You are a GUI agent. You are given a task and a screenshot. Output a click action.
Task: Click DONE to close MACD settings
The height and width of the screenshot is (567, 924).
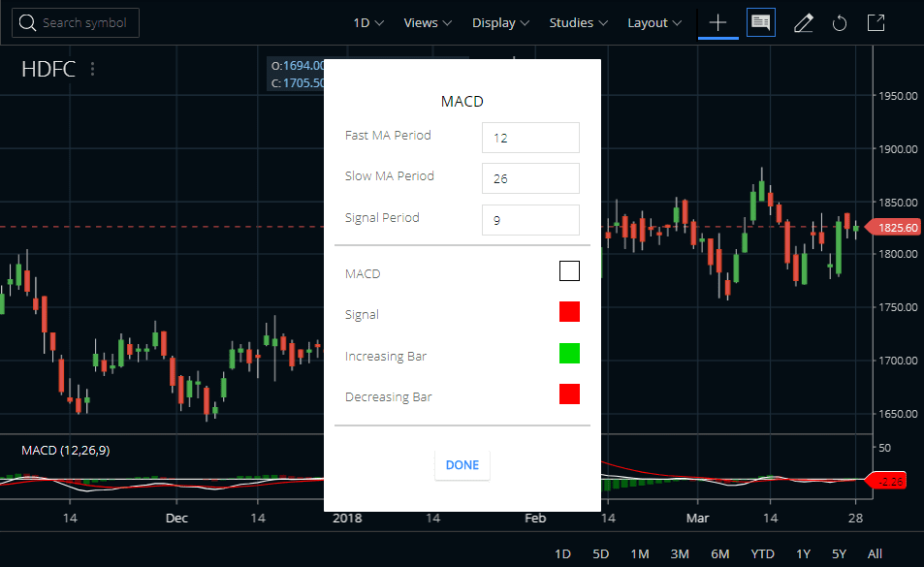coord(462,465)
